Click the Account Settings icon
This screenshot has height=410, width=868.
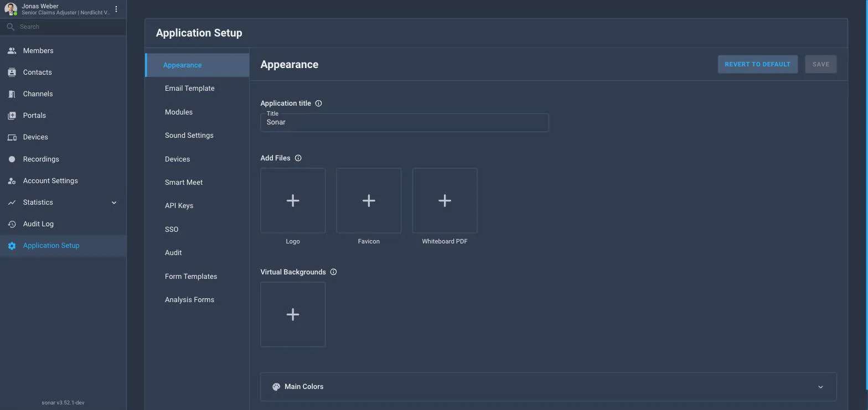[12, 181]
